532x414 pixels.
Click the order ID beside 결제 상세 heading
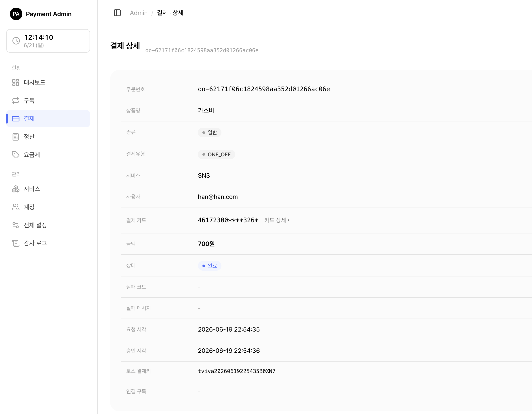(202, 50)
